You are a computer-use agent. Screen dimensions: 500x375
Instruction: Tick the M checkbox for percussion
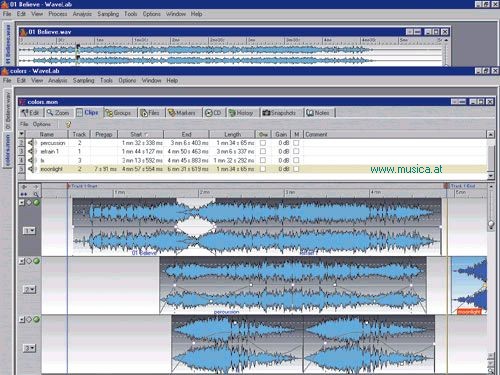(x=296, y=143)
